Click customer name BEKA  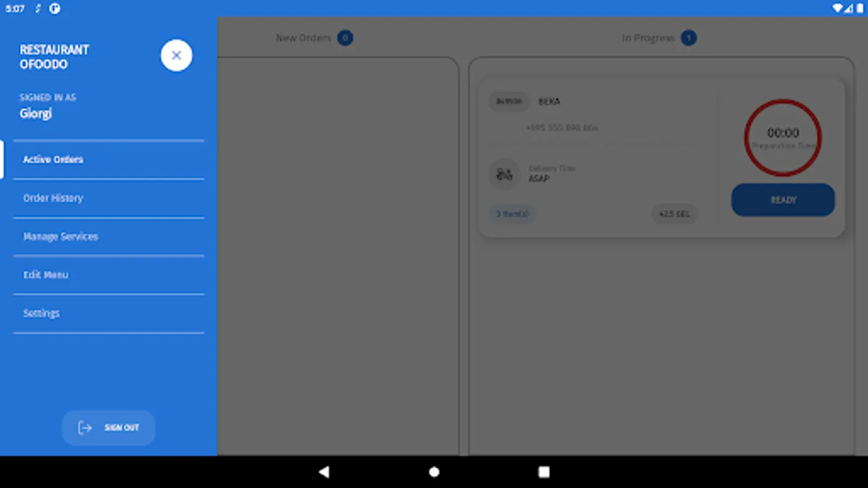click(x=549, y=101)
